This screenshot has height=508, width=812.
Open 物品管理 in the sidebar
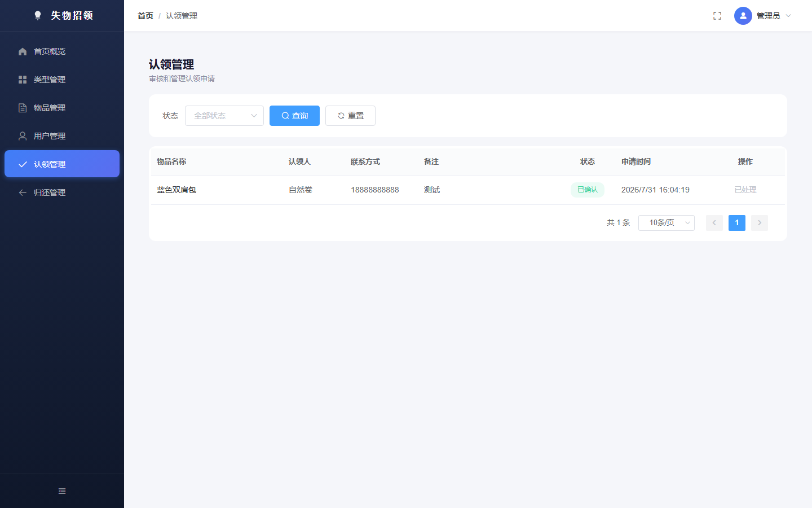(x=62, y=108)
